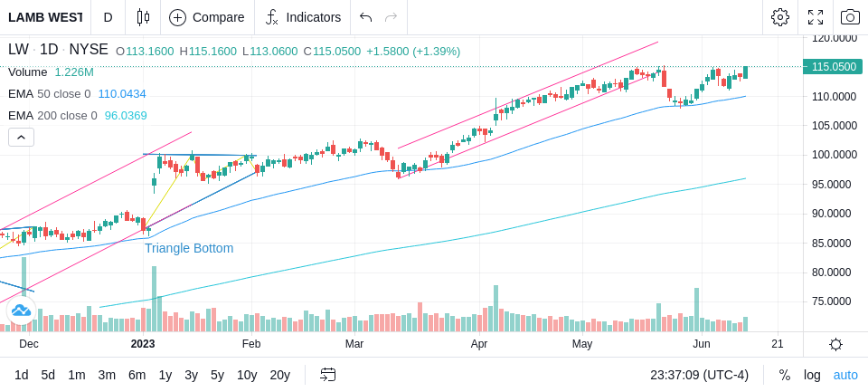
Task: Click the 2023 label on time axis
Action: 143,344
